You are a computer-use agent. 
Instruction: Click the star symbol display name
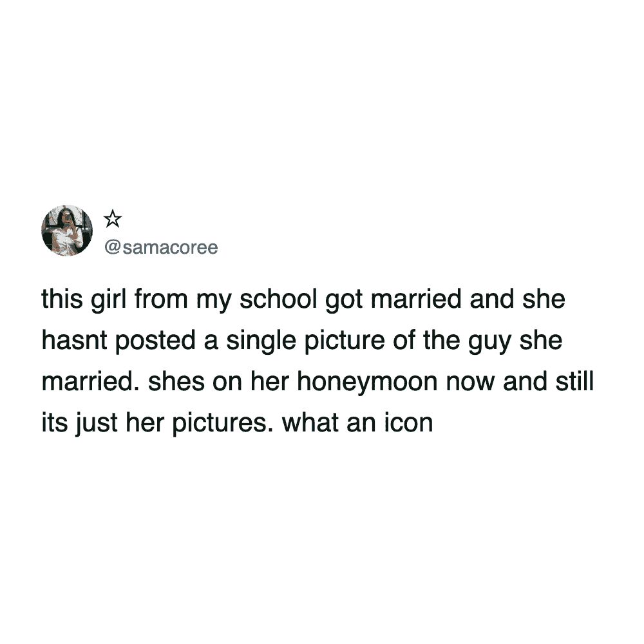click(x=113, y=218)
